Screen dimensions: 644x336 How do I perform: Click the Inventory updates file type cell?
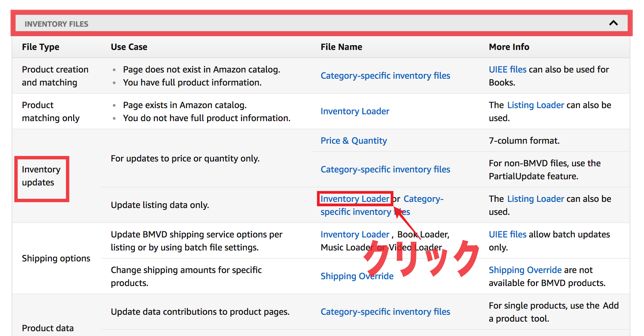(41, 176)
